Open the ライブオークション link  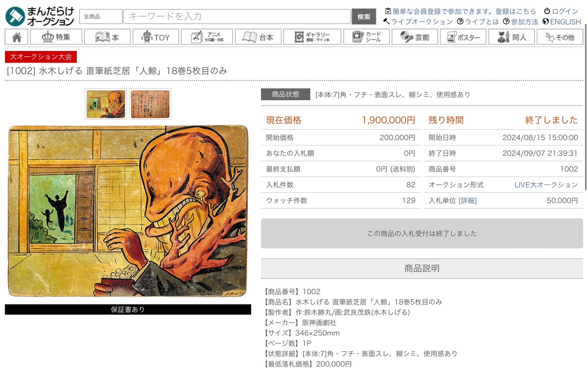(x=422, y=22)
